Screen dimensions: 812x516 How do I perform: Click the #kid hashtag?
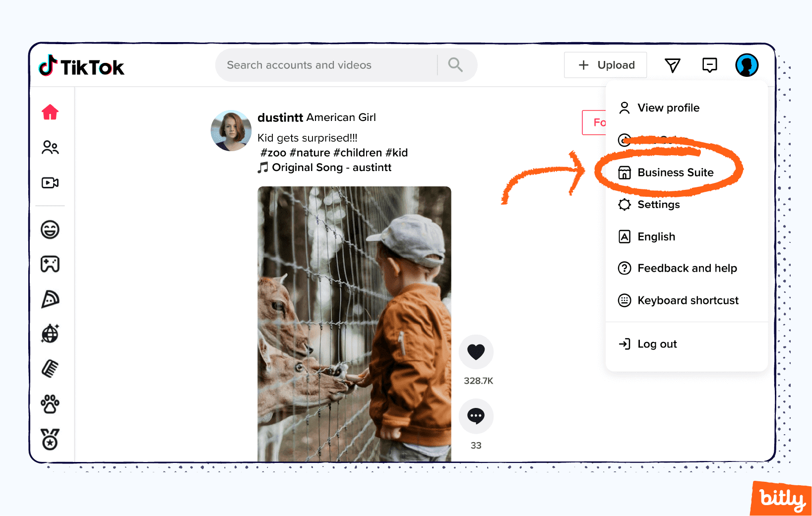pyautogui.click(x=397, y=153)
